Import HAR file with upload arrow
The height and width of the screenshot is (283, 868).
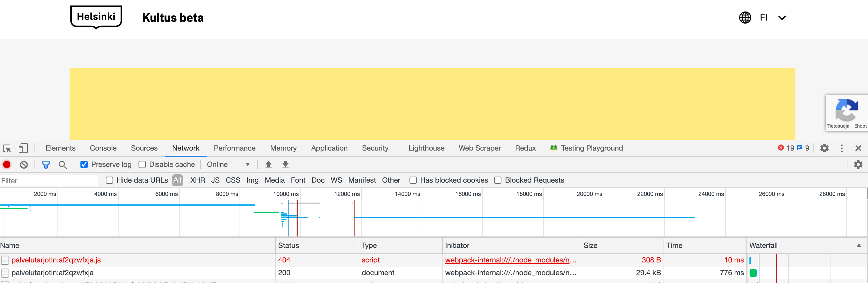tap(268, 164)
